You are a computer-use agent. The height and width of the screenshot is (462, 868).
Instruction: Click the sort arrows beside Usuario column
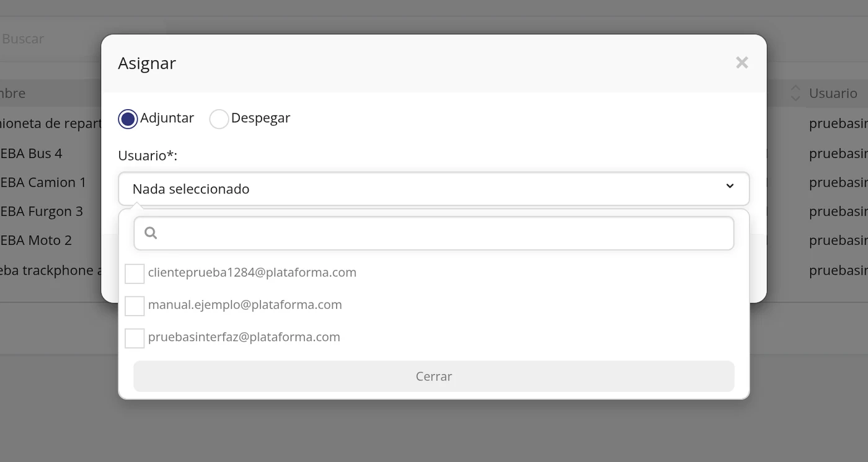[x=795, y=93]
